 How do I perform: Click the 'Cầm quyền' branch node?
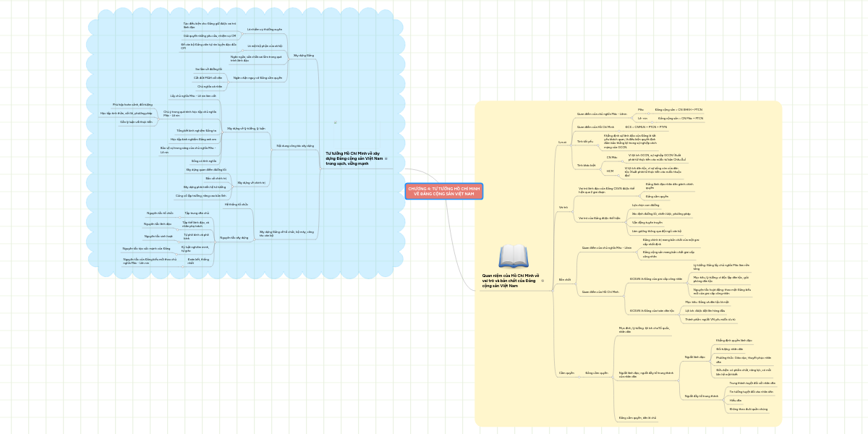(566, 373)
